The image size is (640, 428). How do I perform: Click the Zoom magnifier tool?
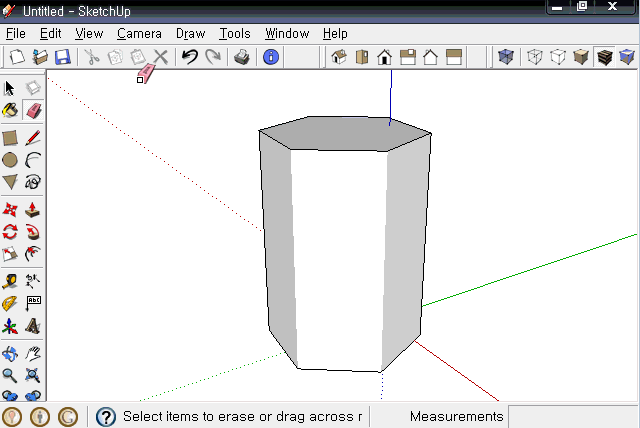pyautogui.click(x=10, y=375)
